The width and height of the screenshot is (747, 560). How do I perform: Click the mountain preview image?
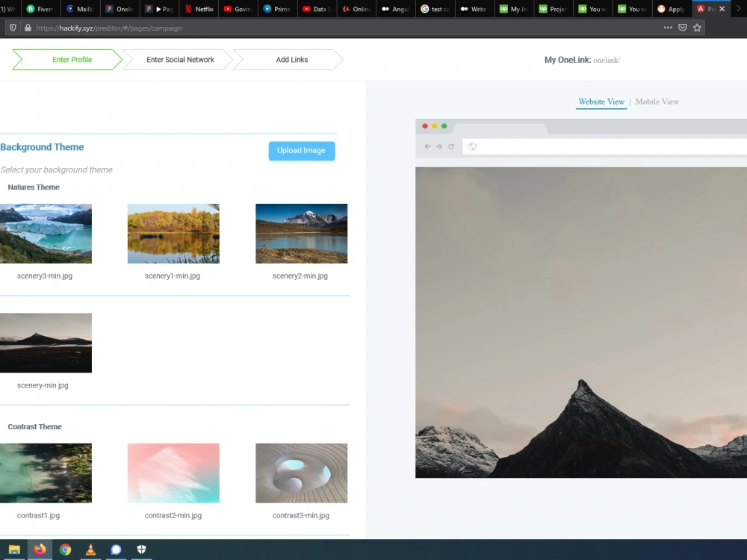coord(581,323)
